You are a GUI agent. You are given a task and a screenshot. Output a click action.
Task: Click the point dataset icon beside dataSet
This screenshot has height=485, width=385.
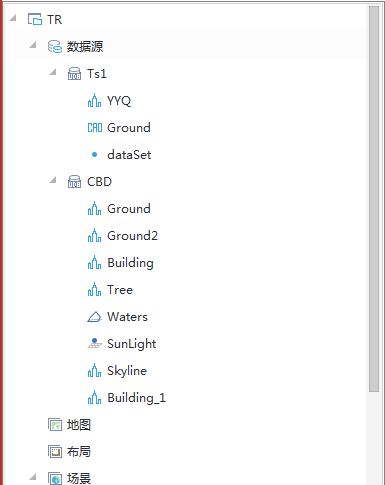click(94, 155)
